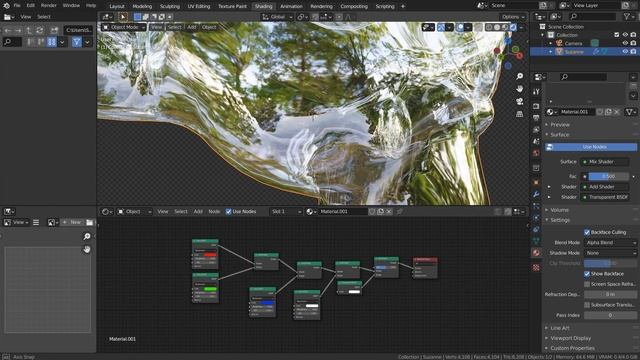Open outliner filter funnel dropdown

tap(628, 17)
